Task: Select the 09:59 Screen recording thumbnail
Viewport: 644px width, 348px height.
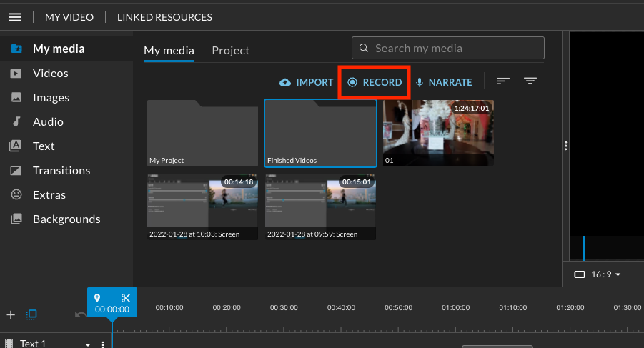Action: click(x=320, y=207)
